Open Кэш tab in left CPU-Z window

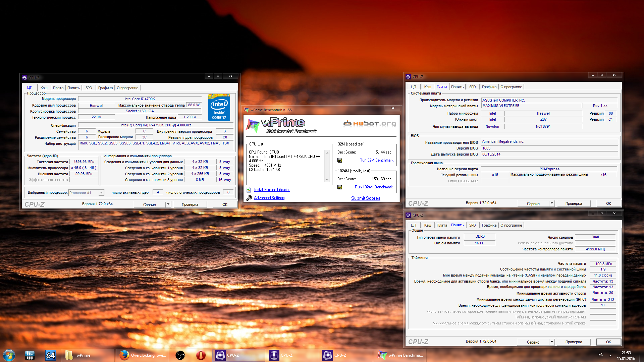click(44, 88)
